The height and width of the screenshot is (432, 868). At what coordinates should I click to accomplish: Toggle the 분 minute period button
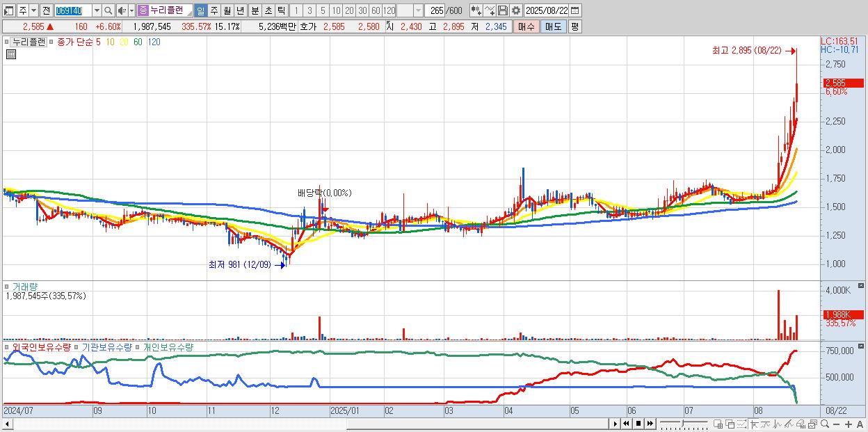(255, 10)
